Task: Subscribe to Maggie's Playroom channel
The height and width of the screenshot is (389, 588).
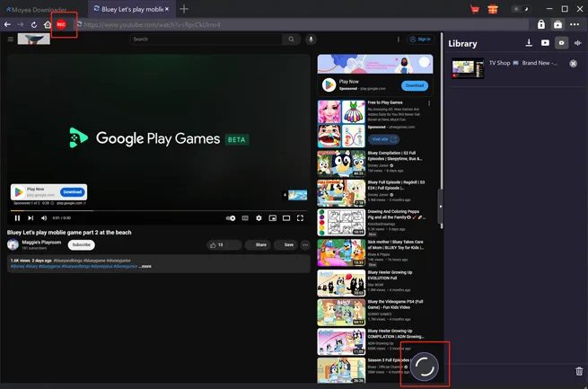Action: click(x=82, y=244)
